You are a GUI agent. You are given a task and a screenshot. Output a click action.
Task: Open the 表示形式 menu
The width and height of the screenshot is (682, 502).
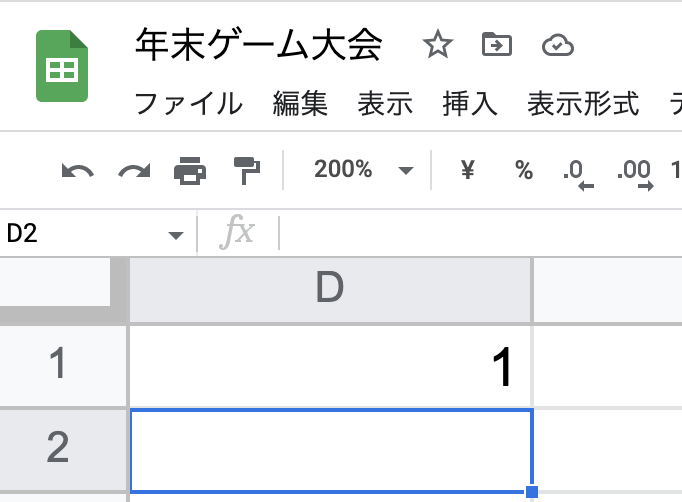pyautogui.click(x=583, y=104)
